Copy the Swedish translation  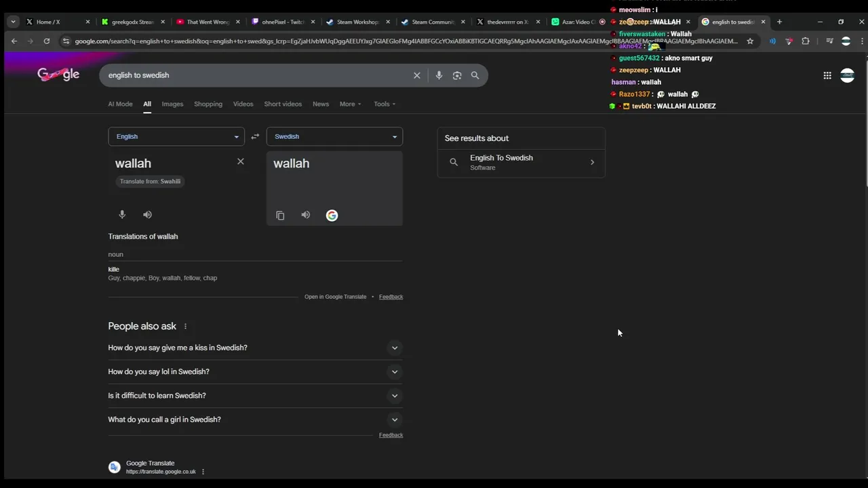click(280, 216)
